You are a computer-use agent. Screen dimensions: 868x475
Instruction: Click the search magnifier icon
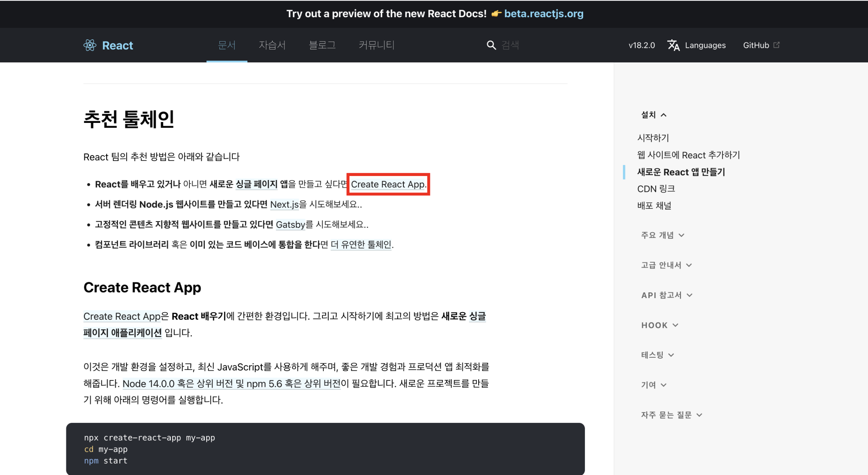click(x=491, y=45)
